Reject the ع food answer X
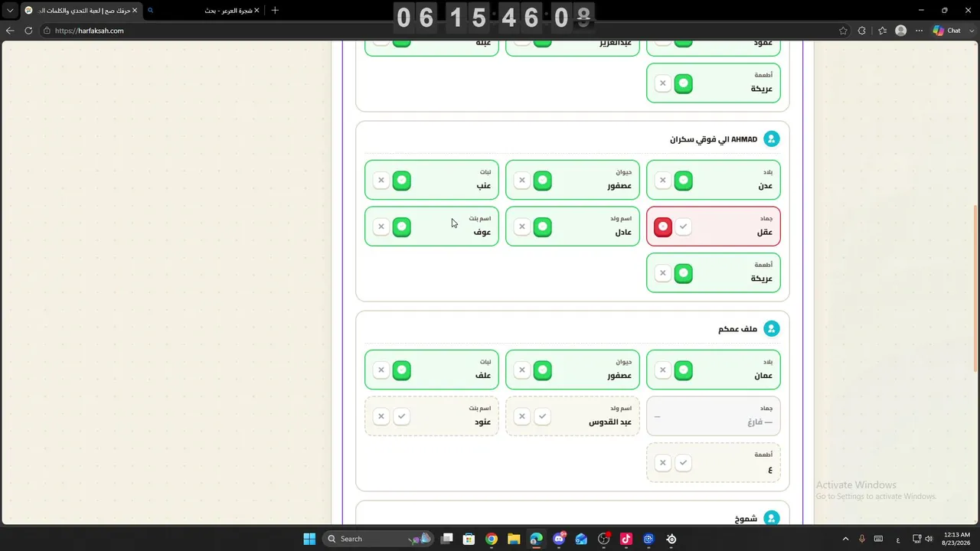Viewport: 980px width, 551px height. tap(663, 463)
